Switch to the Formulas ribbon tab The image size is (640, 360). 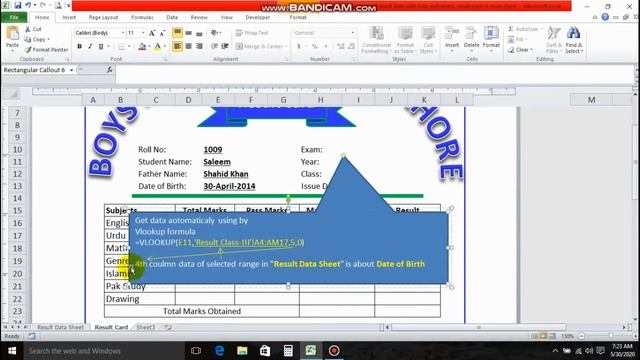tap(142, 18)
